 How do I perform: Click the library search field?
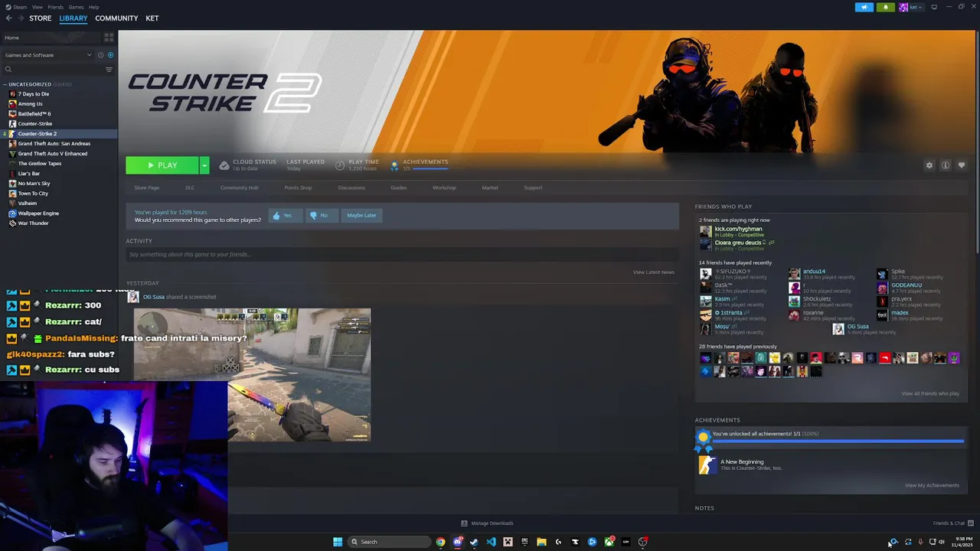pyautogui.click(x=54, y=70)
